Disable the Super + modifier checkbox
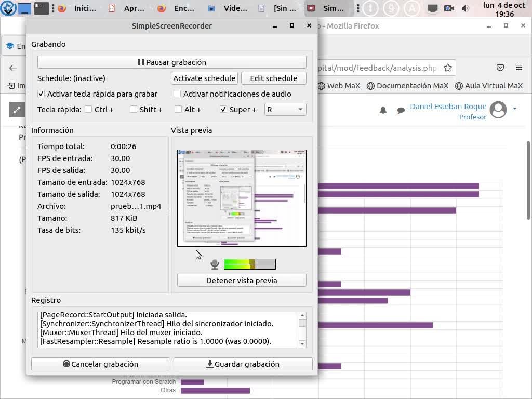 pyautogui.click(x=223, y=110)
